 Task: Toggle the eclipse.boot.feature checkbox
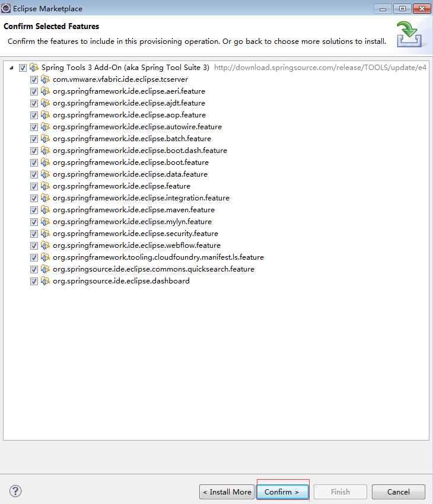pyautogui.click(x=34, y=162)
